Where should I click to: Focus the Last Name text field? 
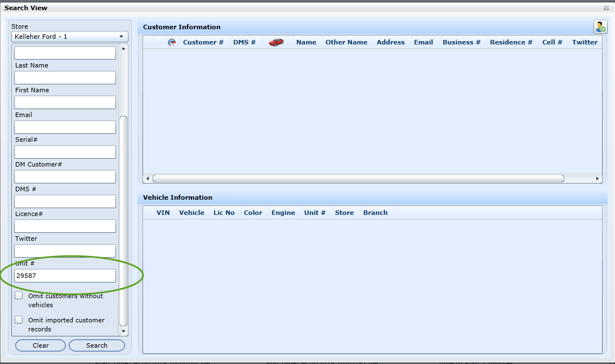click(65, 78)
